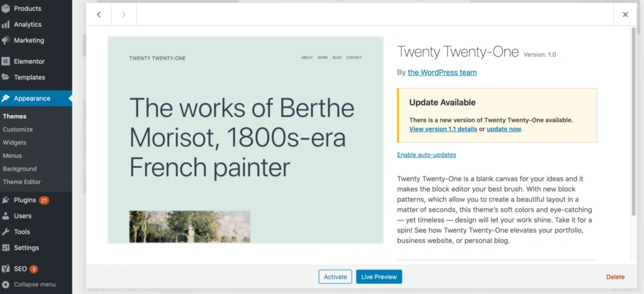
Task: Open the Appearance menu
Action: 32,98
